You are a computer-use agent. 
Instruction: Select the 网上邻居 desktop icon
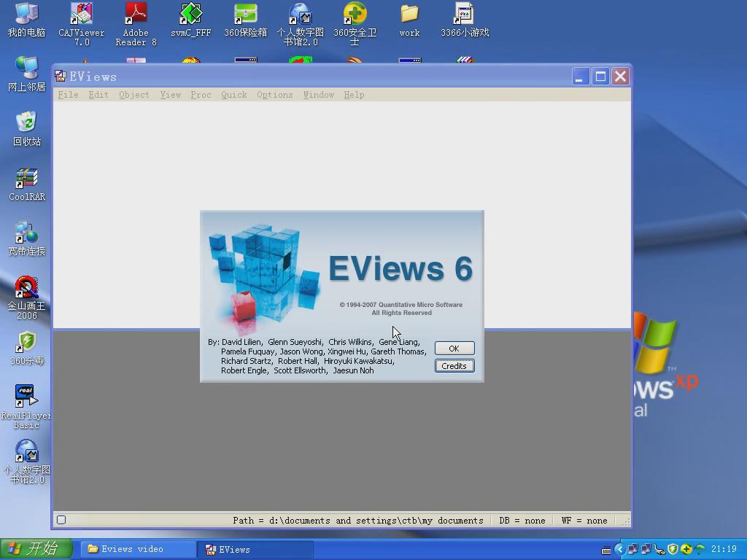click(x=27, y=74)
